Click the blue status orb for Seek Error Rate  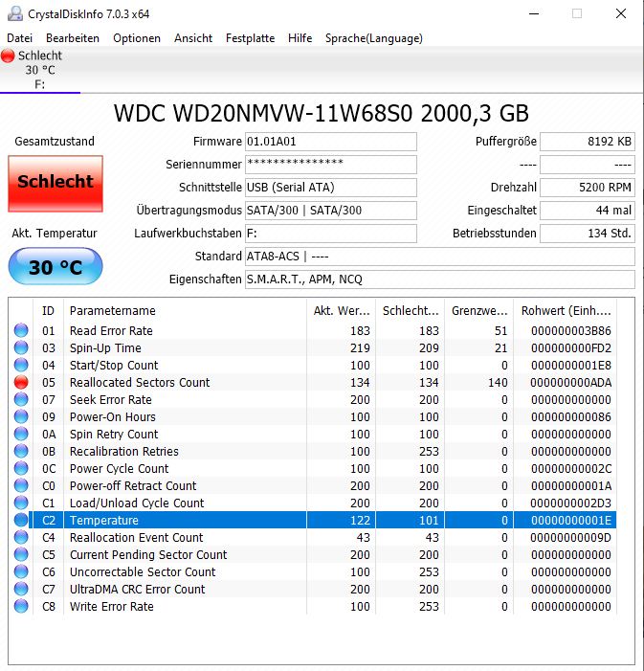(21, 399)
